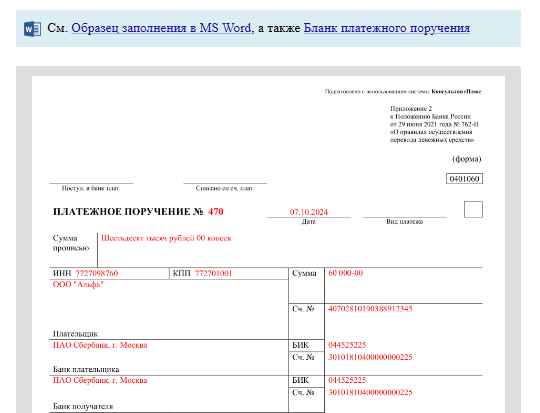Click the date 07.10.2024
The width and height of the screenshot is (540, 413).
(x=309, y=212)
